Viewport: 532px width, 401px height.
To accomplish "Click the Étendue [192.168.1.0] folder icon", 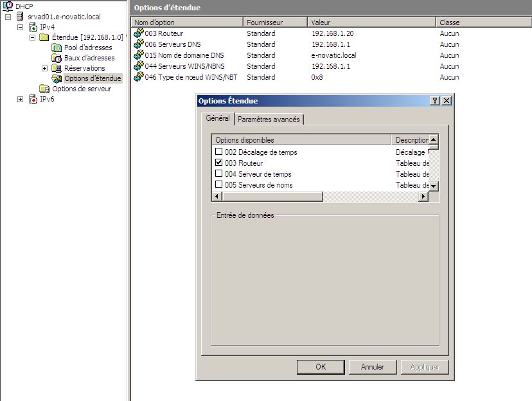I will [44, 37].
